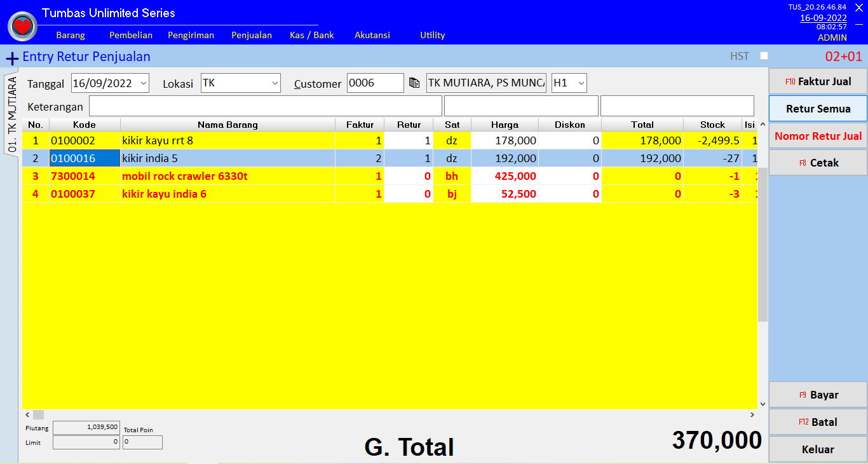
Task: Click the ADMIN user label
Action: point(832,38)
